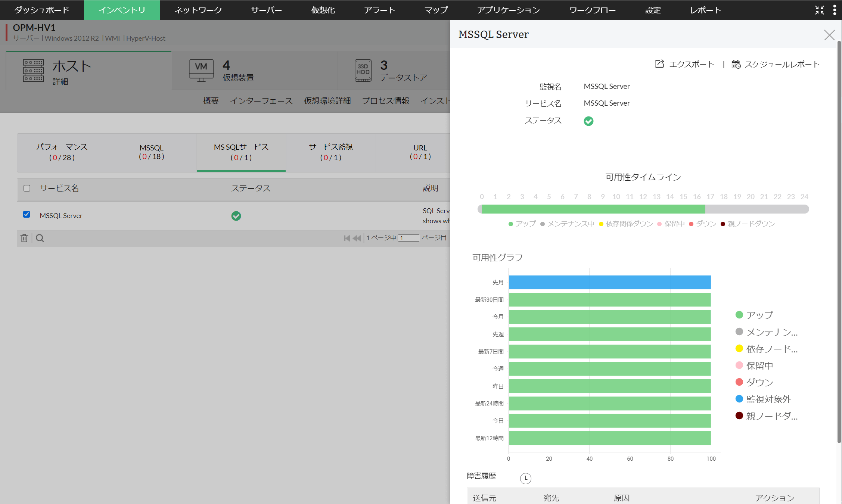Open the three-dot overflow menu
The image size is (842, 504).
tap(835, 10)
